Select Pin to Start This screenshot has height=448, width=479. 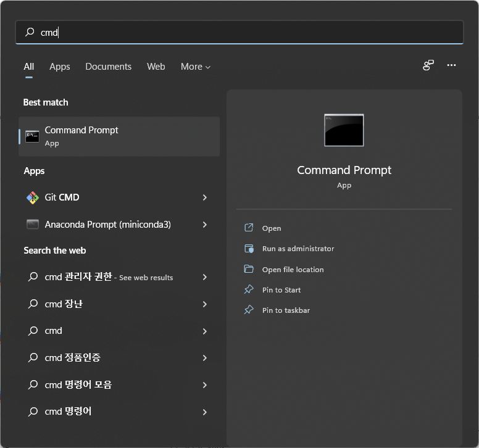(x=281, y=290)
